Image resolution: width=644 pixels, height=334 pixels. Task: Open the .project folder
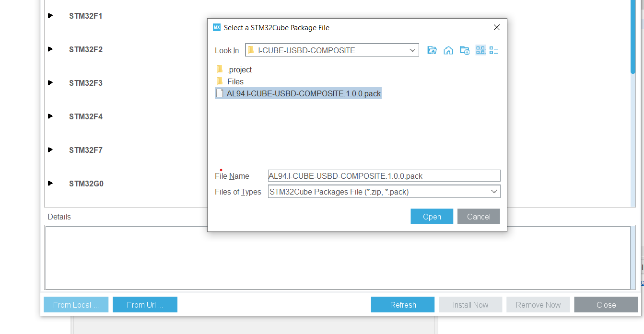point(234,69)
